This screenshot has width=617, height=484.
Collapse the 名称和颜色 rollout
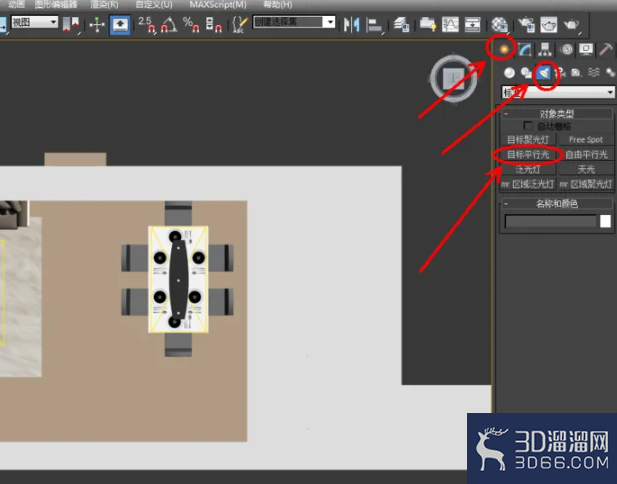coord(557,203)
